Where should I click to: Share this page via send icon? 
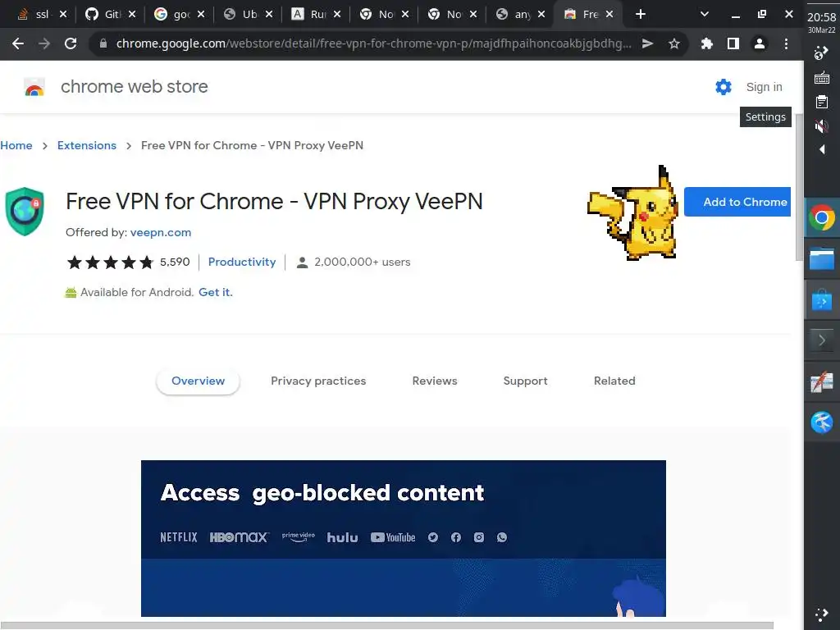(x=648, y=43)
